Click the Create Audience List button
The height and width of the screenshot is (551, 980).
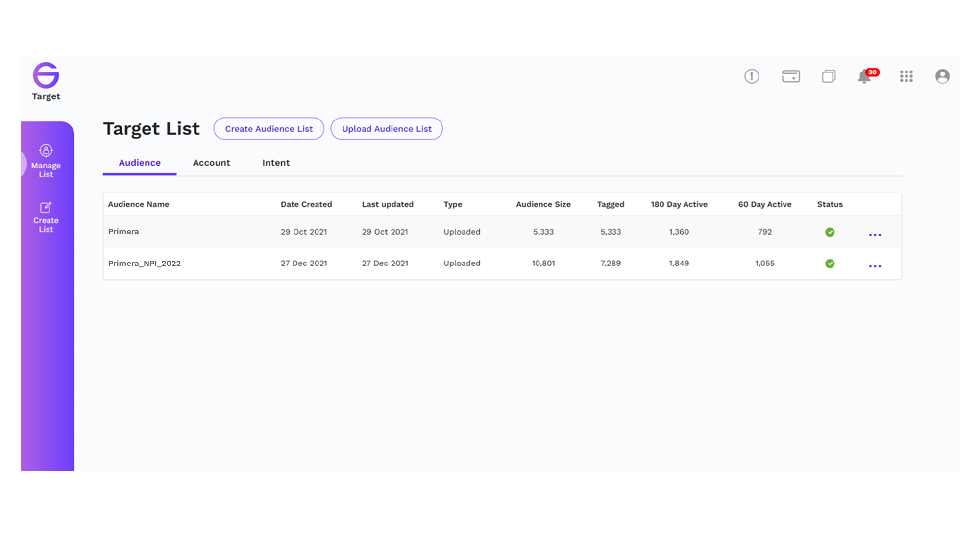(269, 129)
